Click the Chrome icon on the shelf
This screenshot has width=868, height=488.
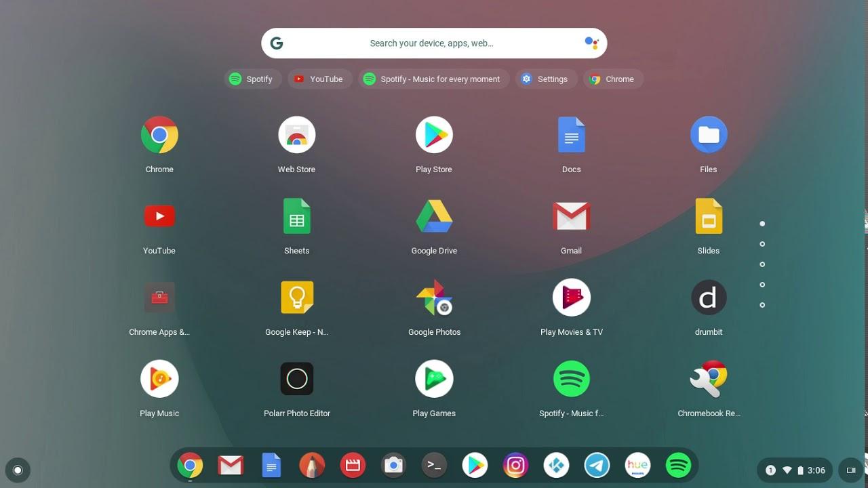click(190, 466)
